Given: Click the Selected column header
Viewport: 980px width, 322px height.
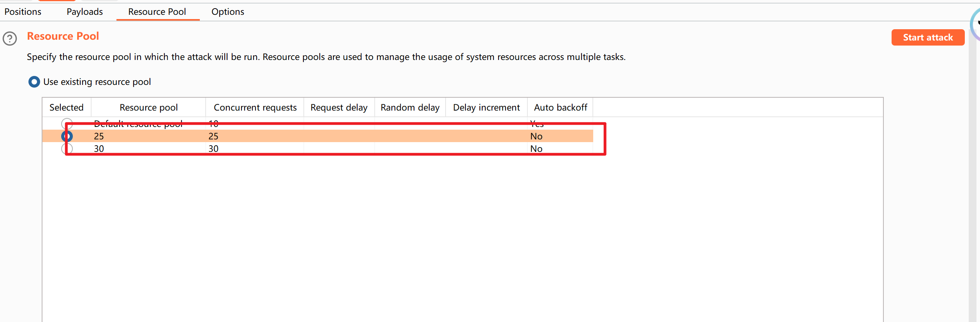Looking at the screenshot, I should tap(66, 107).
